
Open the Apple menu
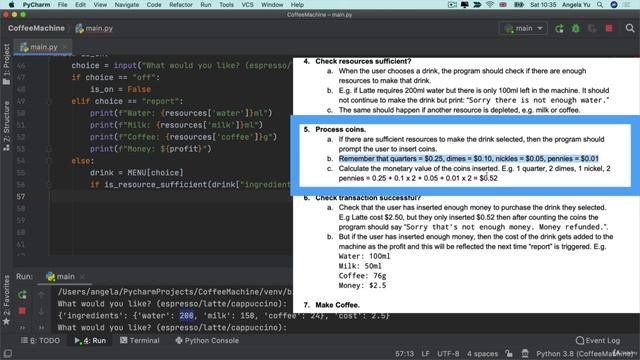click(x=11, y=4)
